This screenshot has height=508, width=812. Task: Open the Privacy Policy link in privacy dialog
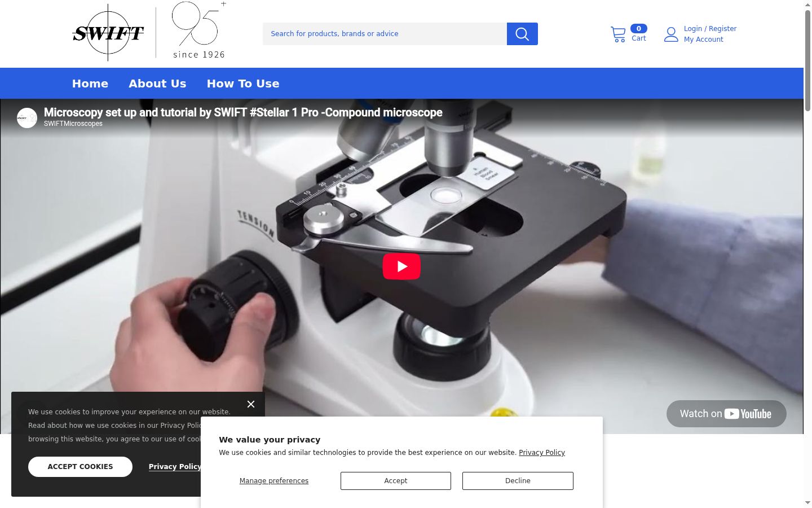click(x=542, y=453)
